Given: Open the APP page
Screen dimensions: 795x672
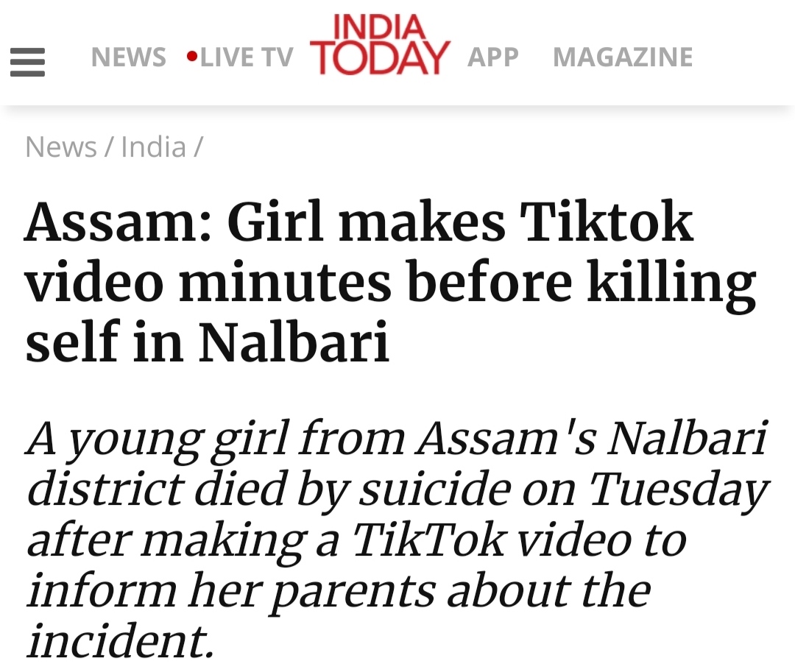Looking at the screenshot, I should click(x=492, y=57).
